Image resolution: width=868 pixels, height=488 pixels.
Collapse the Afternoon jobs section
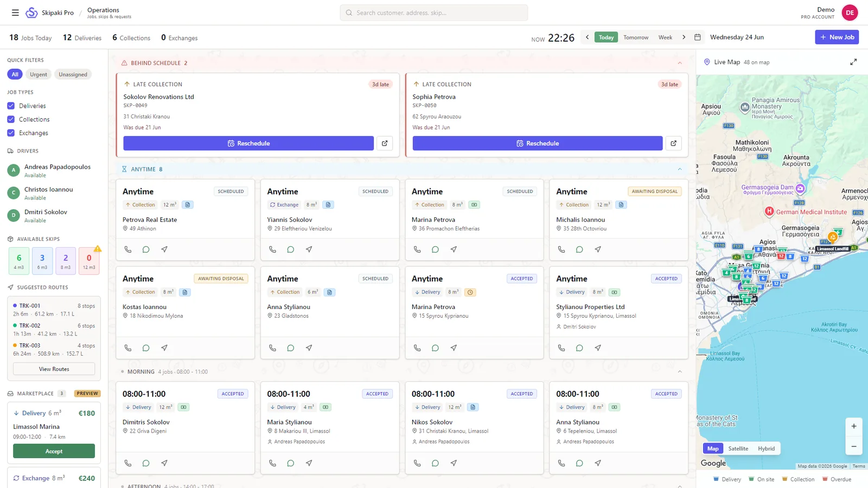[x=680, y=485]
